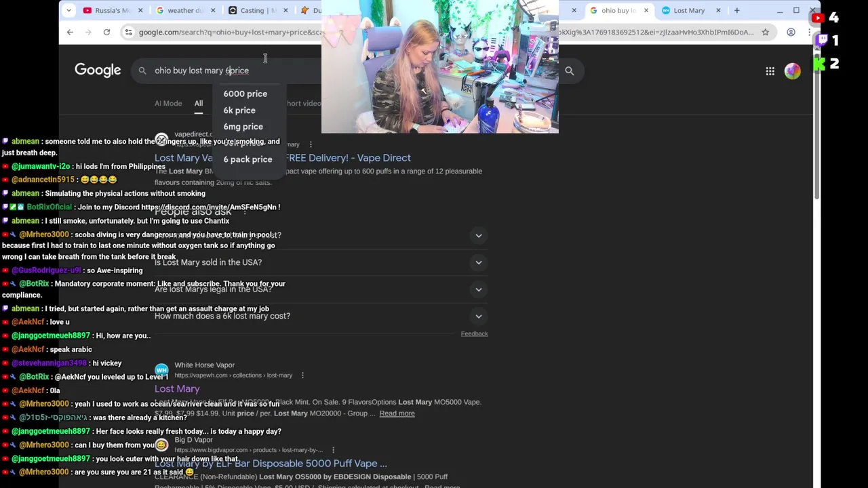
Task: Click the stream webcam overlay
Action: [440, 66]
